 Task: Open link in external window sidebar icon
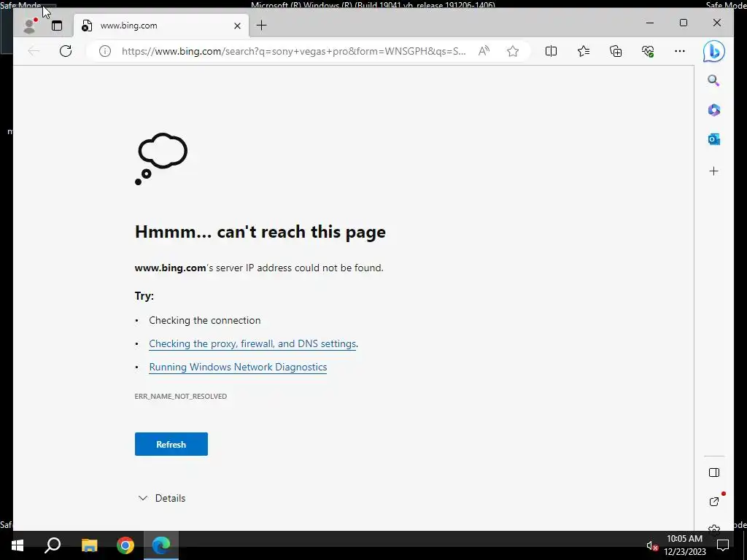click(713, 502)
